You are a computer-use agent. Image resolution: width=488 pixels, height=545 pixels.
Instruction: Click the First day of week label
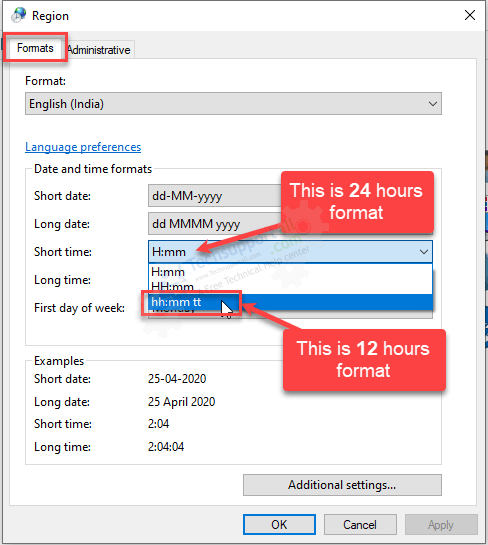pos(79,308)
